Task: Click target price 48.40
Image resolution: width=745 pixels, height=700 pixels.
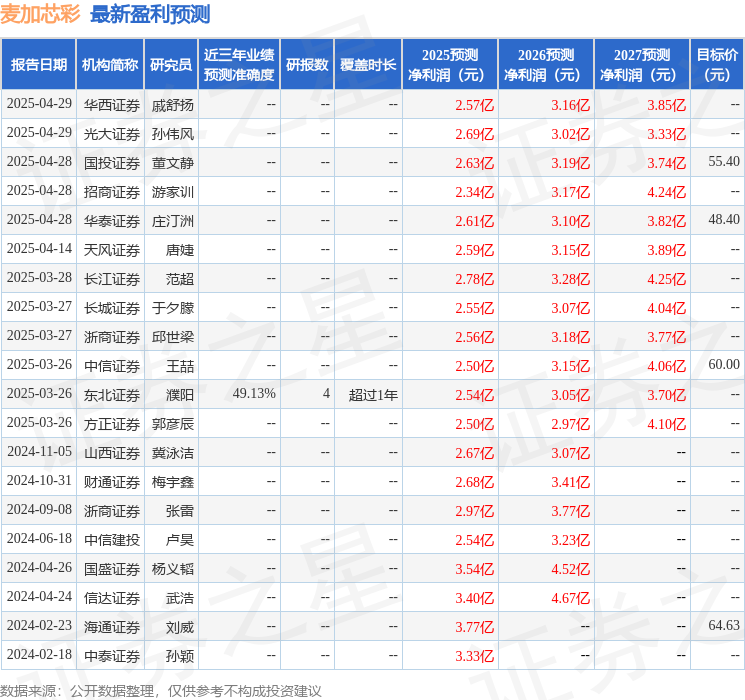Action: pyautogui.click(x=724, y=220)
